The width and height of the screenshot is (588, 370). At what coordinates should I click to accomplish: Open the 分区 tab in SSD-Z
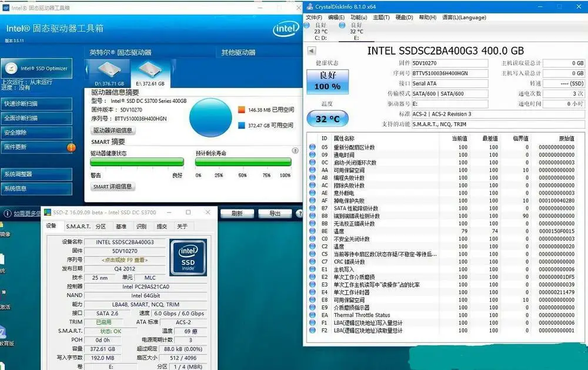tap(101, 226)
